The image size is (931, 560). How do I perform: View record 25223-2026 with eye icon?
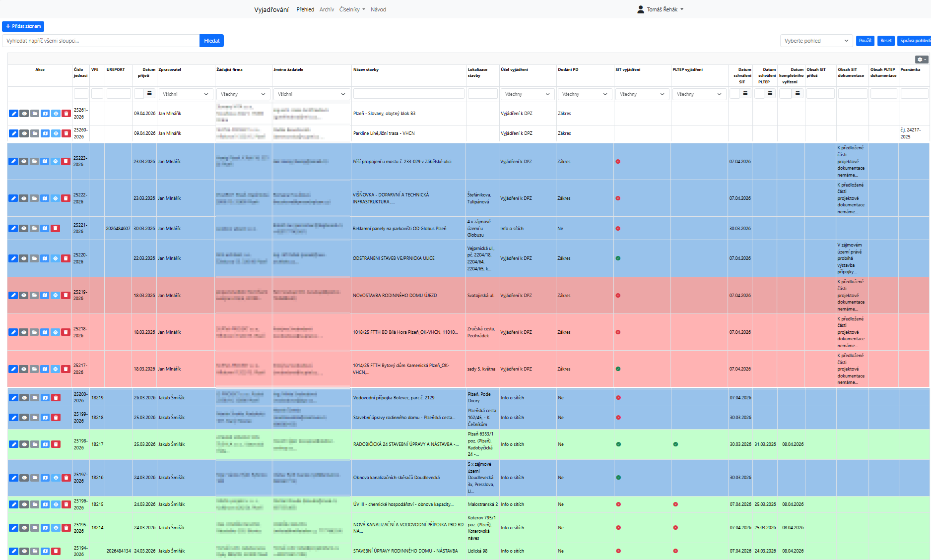coord(23,162)
